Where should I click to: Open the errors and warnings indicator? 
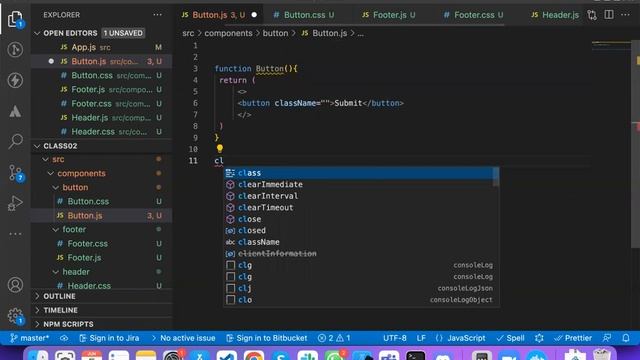coord(334,338)
